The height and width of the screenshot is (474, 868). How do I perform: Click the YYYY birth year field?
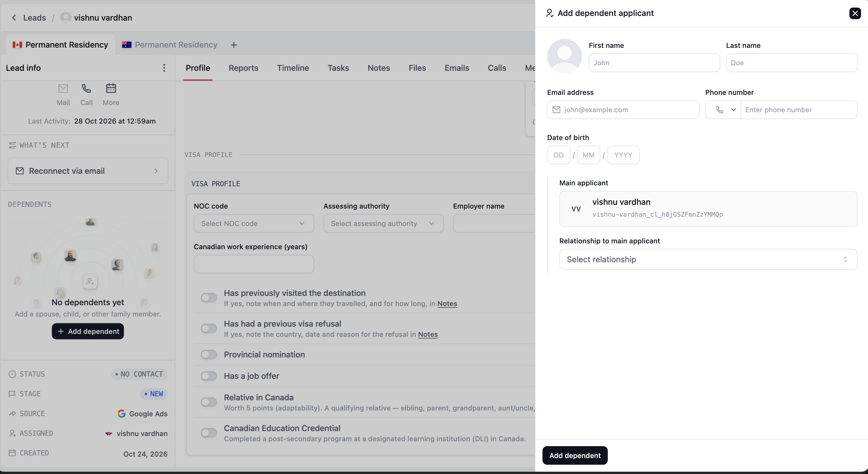[623, 155]
